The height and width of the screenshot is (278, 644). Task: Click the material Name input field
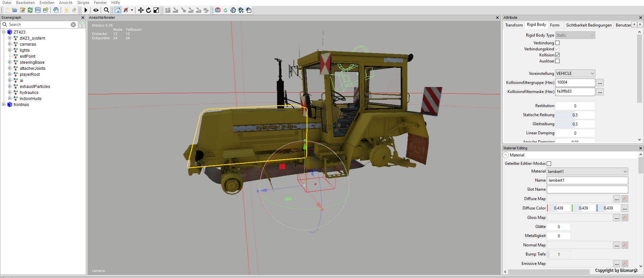pos(588,180)
